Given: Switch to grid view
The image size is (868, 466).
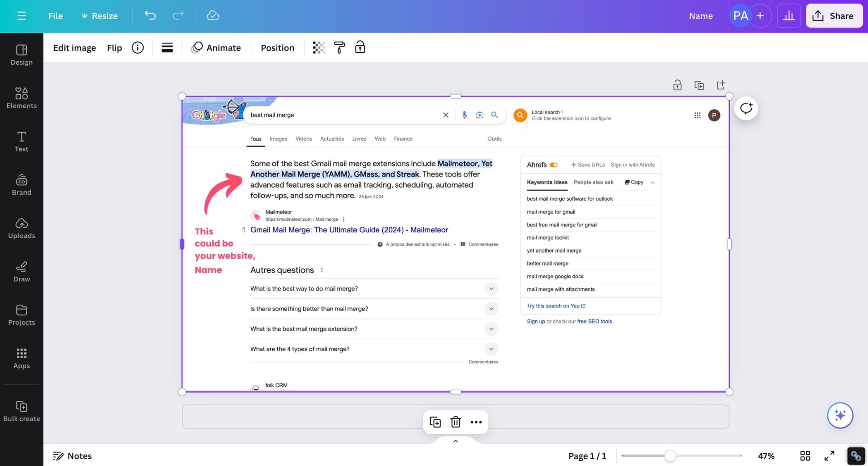Looking at the screenshot, I should pos(805,456).
